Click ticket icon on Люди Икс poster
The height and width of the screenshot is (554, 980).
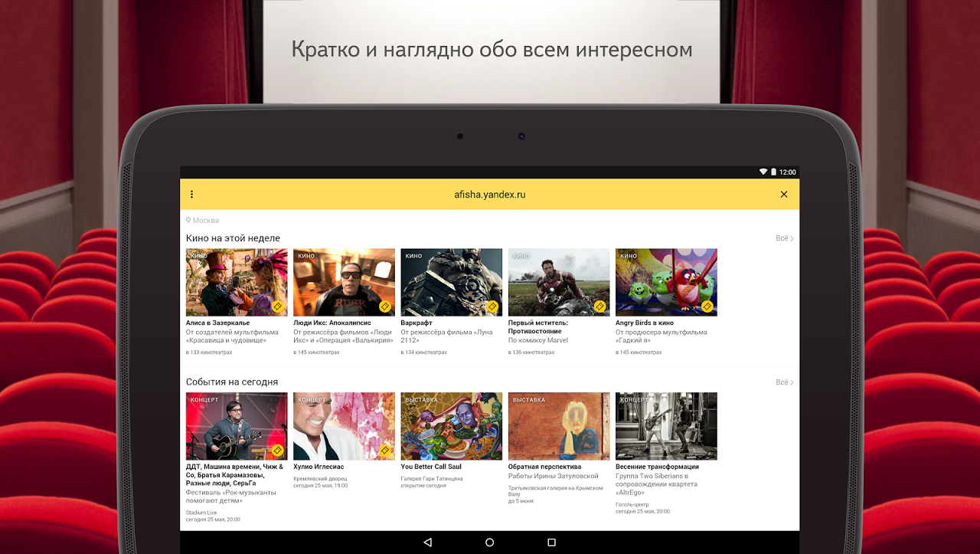[x=385, y=306]
